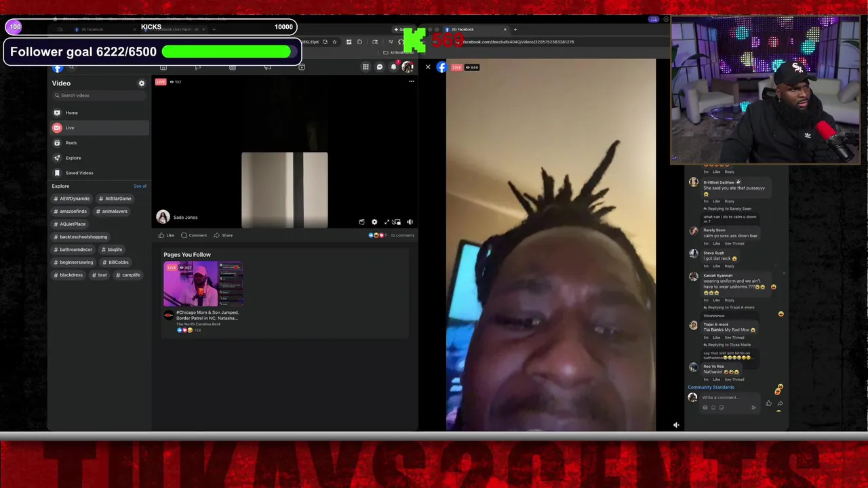Open the profile avatar menu
868x488 pixels.
408,66
